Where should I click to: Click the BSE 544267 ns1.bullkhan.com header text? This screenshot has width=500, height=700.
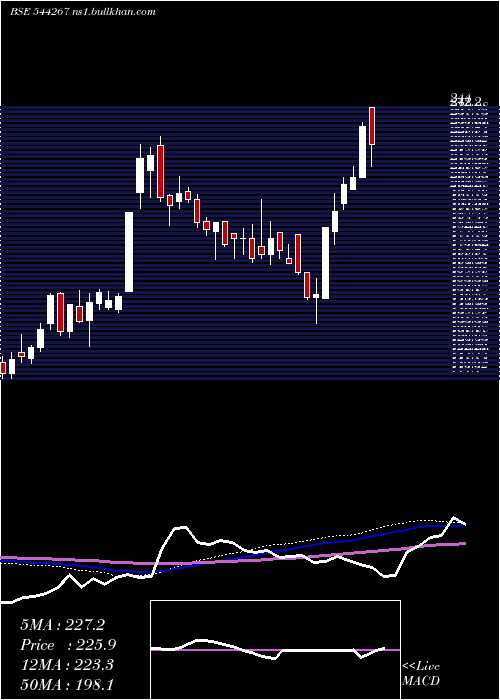[83, 12]
